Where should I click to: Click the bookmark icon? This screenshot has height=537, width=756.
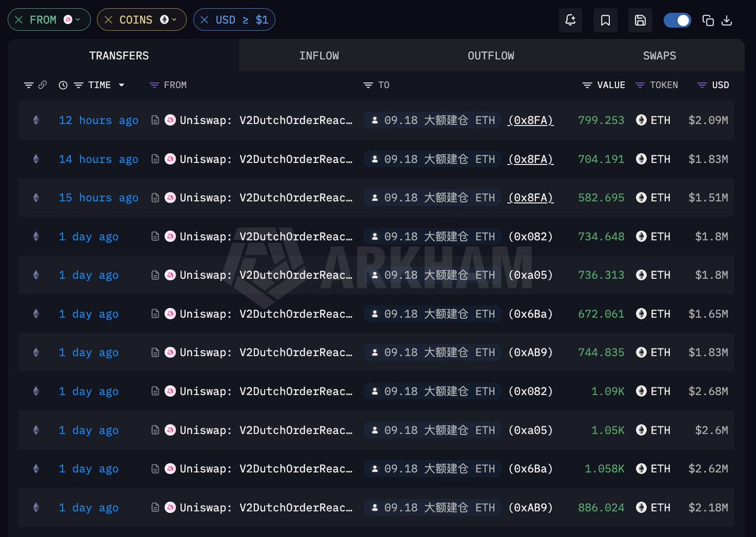[605, 20]
